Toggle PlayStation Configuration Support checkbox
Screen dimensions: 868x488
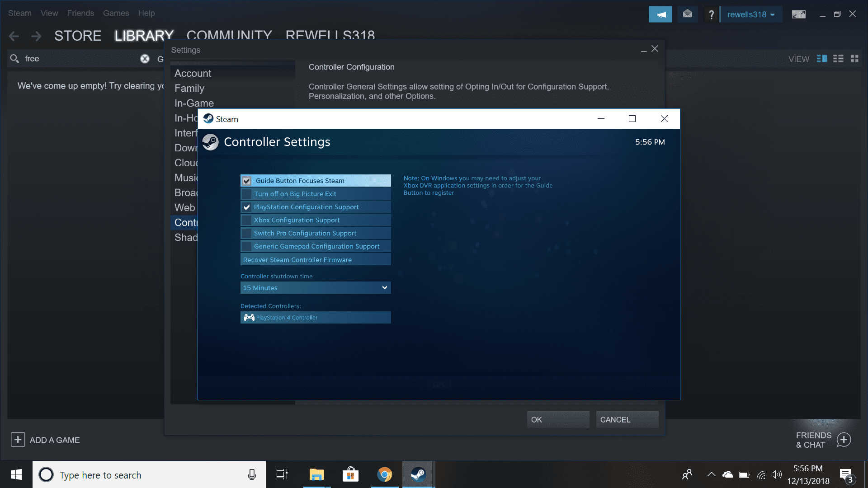pyautogui.click(x=247, y=207)
